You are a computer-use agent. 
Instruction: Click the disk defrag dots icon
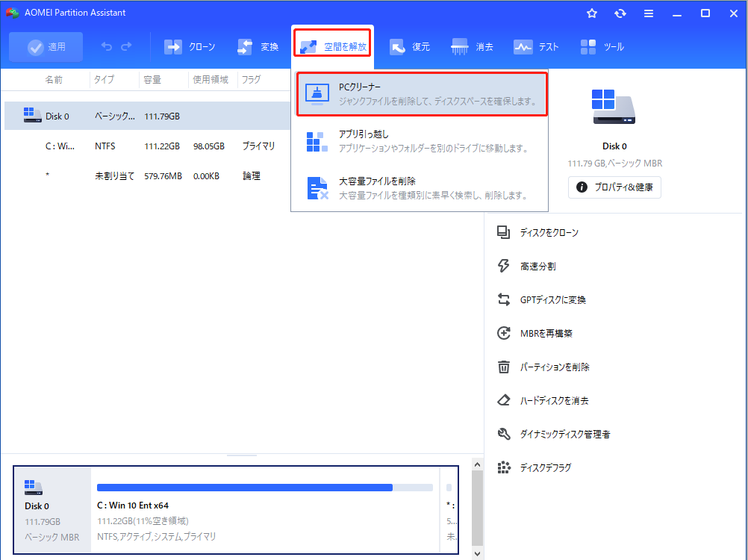click(x=504, y=467)
